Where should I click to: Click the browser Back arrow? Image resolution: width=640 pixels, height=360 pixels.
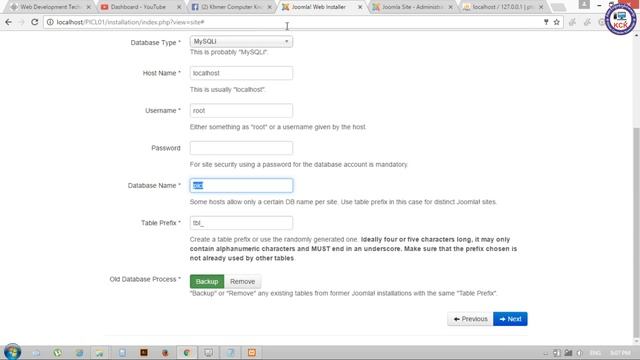coord(8,22)
